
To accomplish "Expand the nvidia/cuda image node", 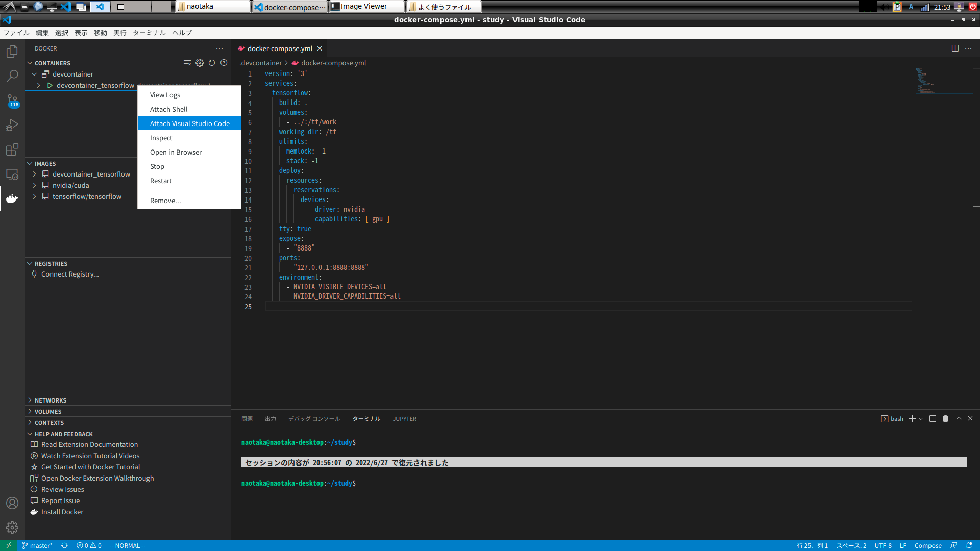I will (x=35, y=185).
